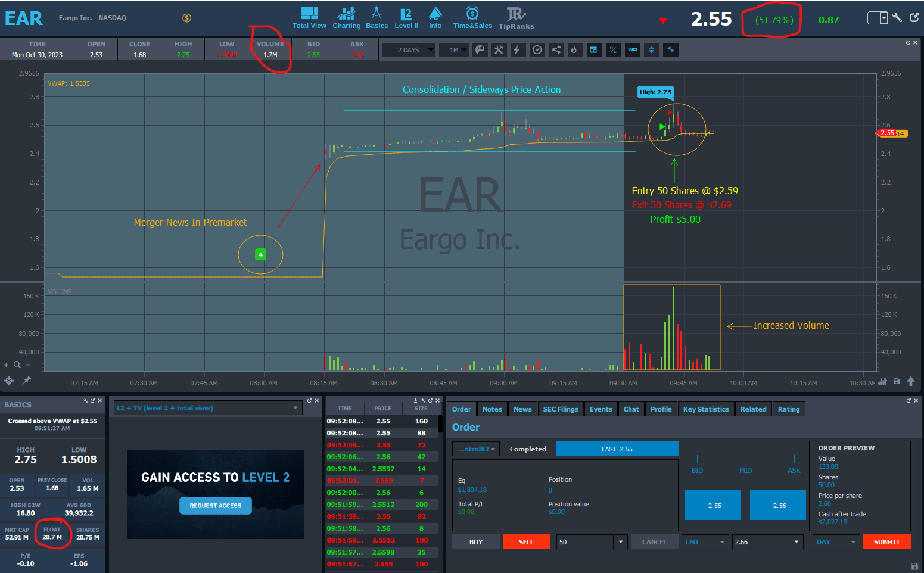The image size is (924, 573).
Task: Click the crosshair target icon below the chart
Action: tap(9, 380)
